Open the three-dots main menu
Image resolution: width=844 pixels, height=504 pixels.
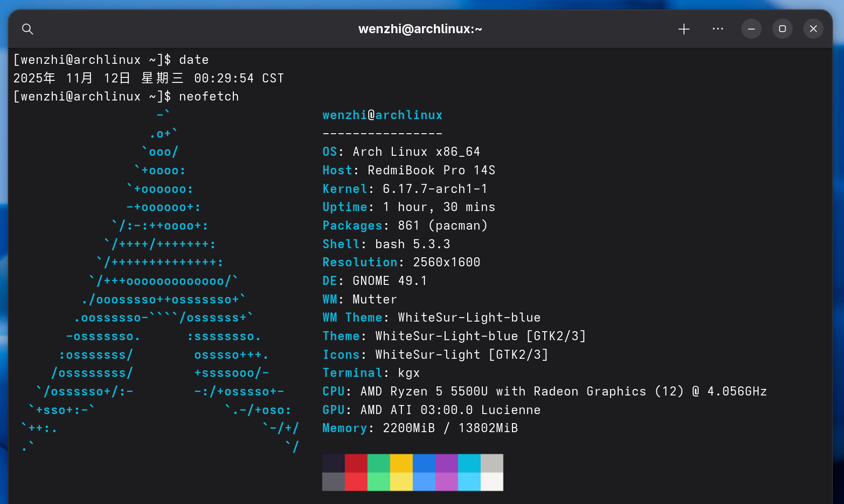point(718,29)
